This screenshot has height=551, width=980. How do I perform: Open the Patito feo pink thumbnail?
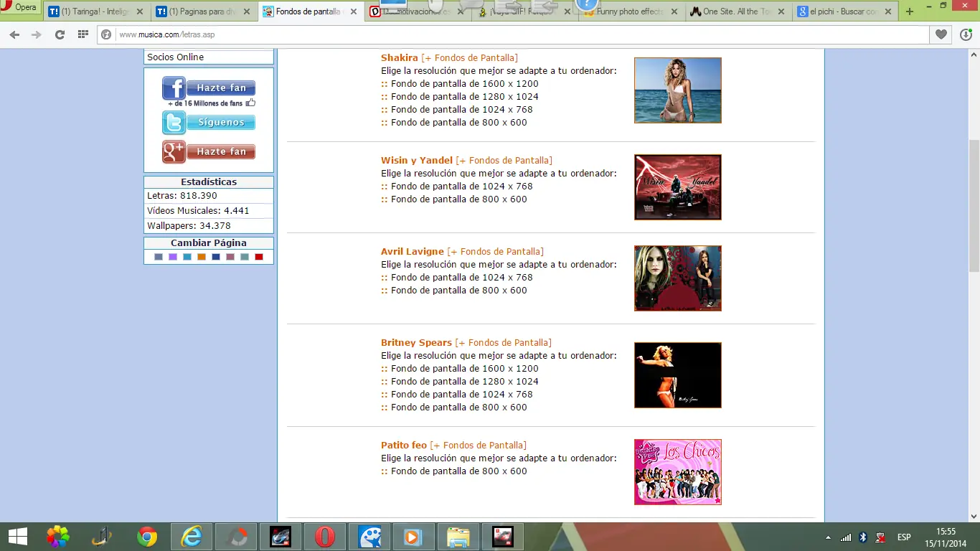pos(678,472)
